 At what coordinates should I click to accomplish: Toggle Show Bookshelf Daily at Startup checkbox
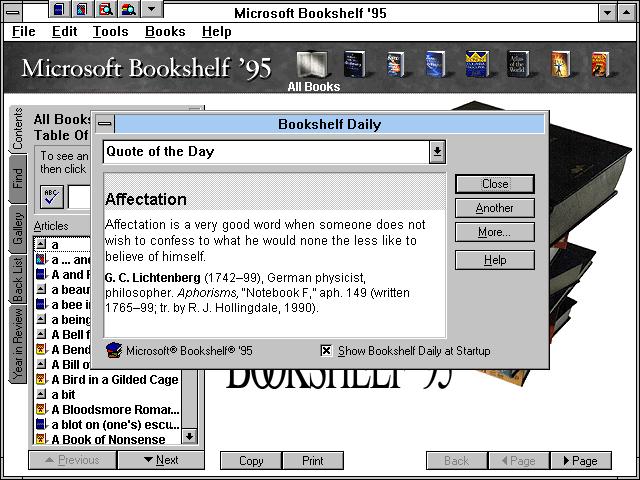326,351
